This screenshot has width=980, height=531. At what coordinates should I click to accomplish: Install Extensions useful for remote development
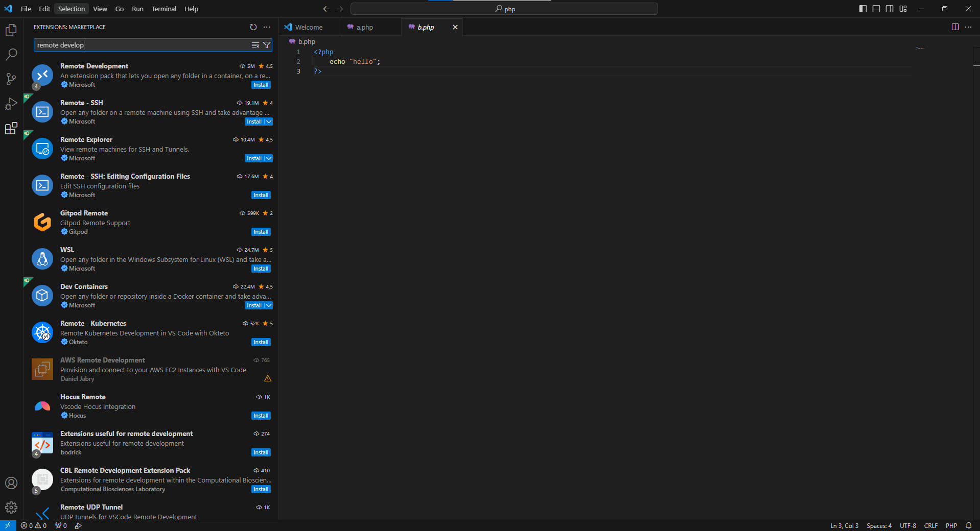[261, 452]
